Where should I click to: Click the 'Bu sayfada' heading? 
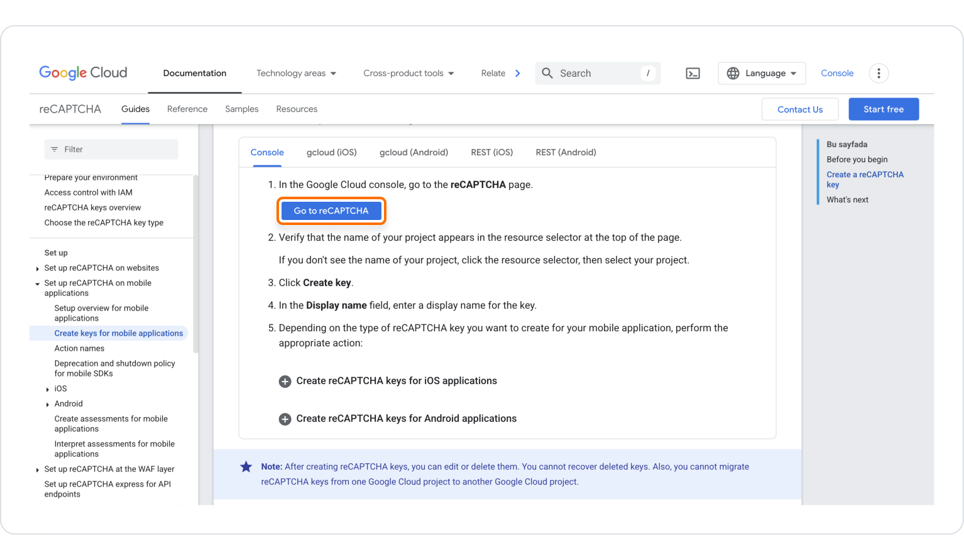tap(847, 145)
